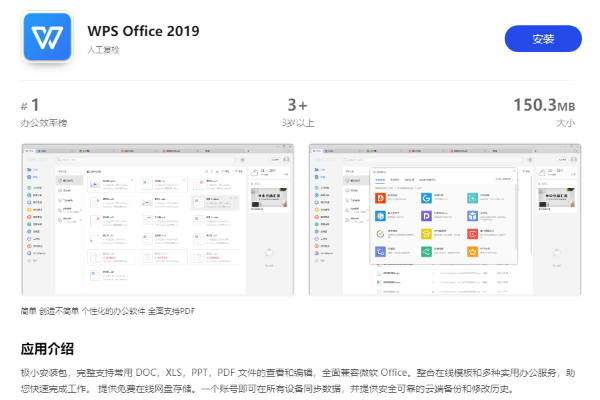Click the WPS Office 2019 title
This screenshot has width=600, height=400.
point(143,31)
